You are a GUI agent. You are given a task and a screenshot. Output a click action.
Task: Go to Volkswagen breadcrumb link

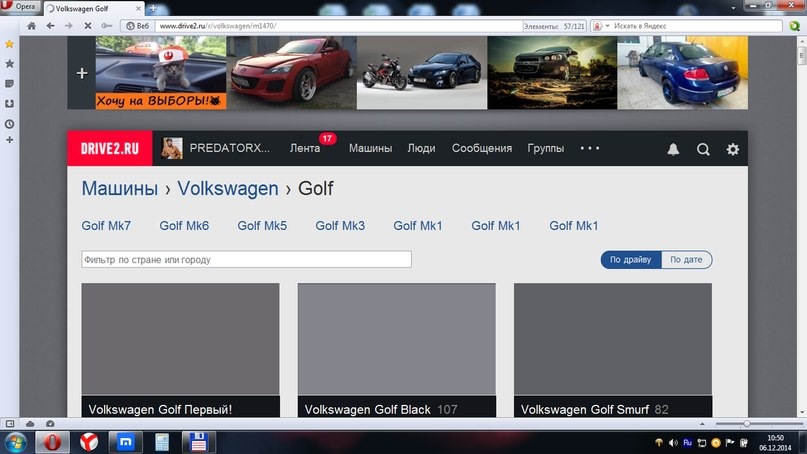coord(228,188)
